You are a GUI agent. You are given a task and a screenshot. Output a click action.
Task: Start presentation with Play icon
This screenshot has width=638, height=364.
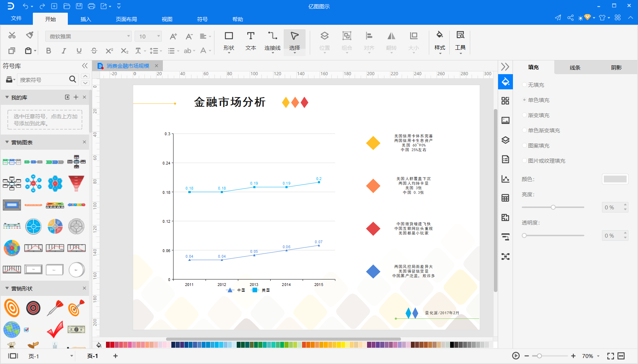tap(516, 356)
